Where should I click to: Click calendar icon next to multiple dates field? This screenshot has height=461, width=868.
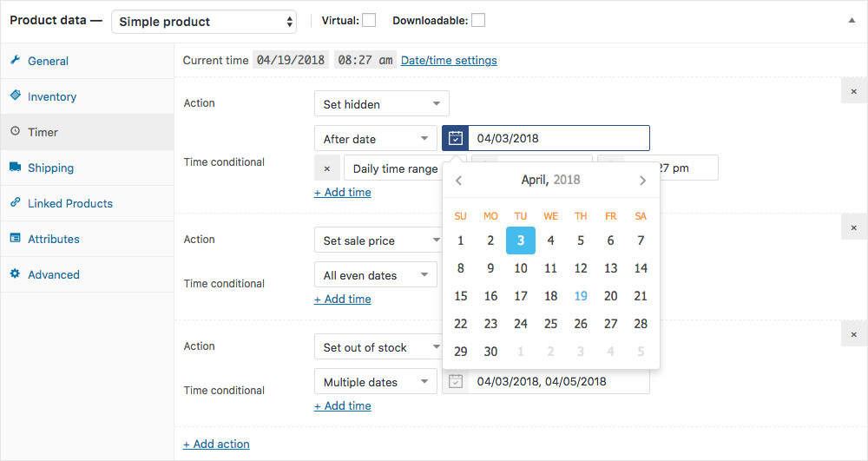456,381
